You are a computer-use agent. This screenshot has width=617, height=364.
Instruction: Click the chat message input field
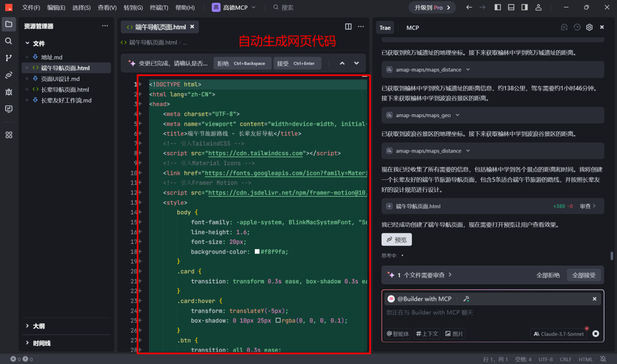492,313
